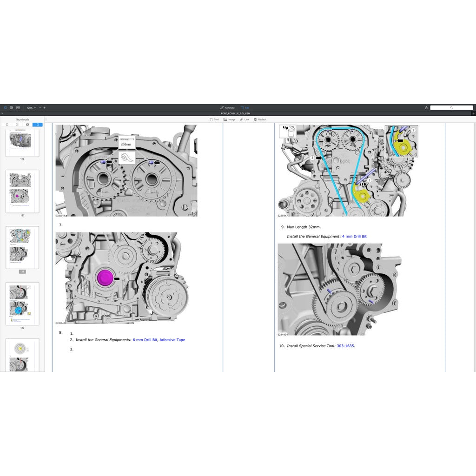The width and height of the screenshot is (476, 476).
Task: Click inside the search field
Action: pos(451,107)
